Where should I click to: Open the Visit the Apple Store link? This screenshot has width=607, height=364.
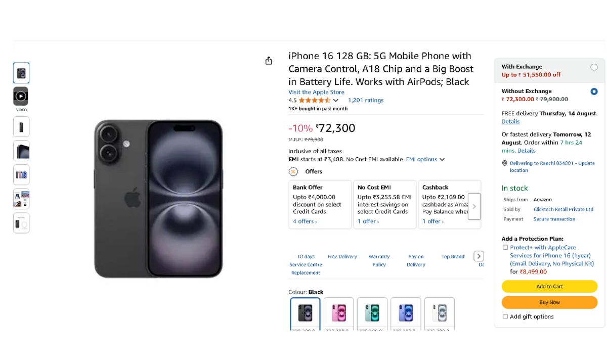point(316,92)
